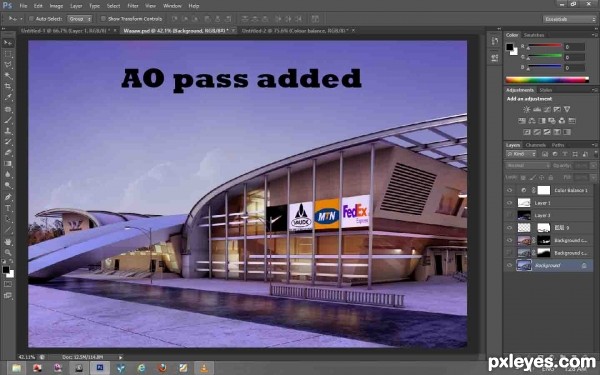Add a Curves adjustment
Image resolution: width=600 pixels, height=375 pixels.
[547, 109]
